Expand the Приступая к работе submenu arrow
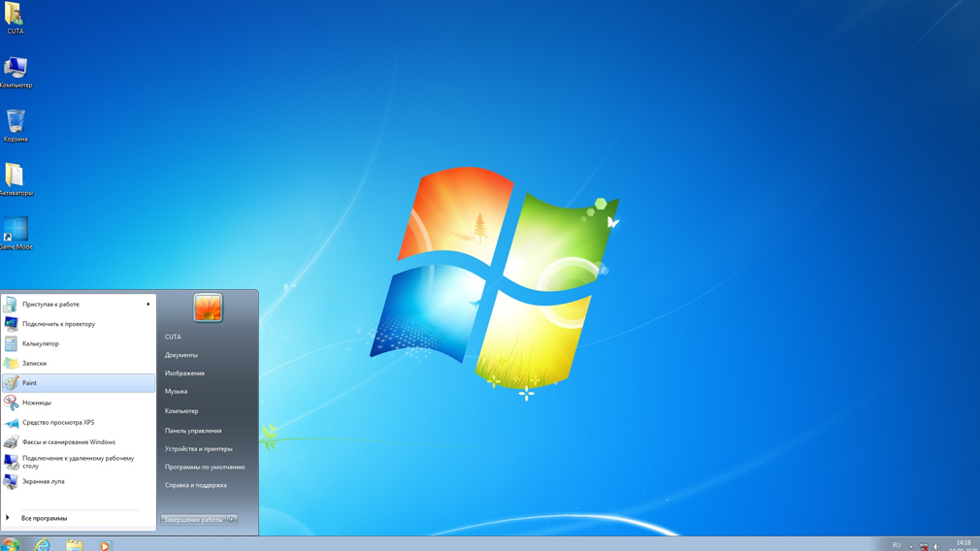The height and width of the screenshot is (551, 980). pos(148,305)
